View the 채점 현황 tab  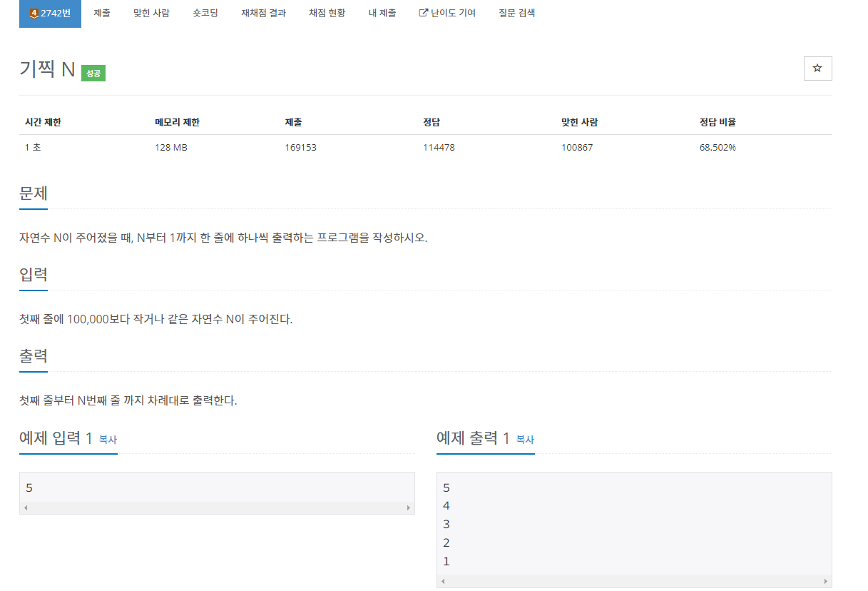click(327, 13)
